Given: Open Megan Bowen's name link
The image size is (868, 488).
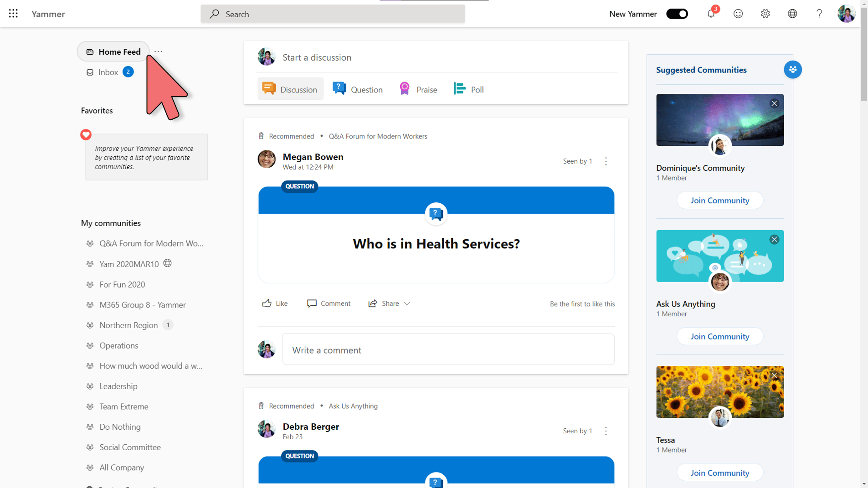Looking at the screenshot, I should pos(313,157).
